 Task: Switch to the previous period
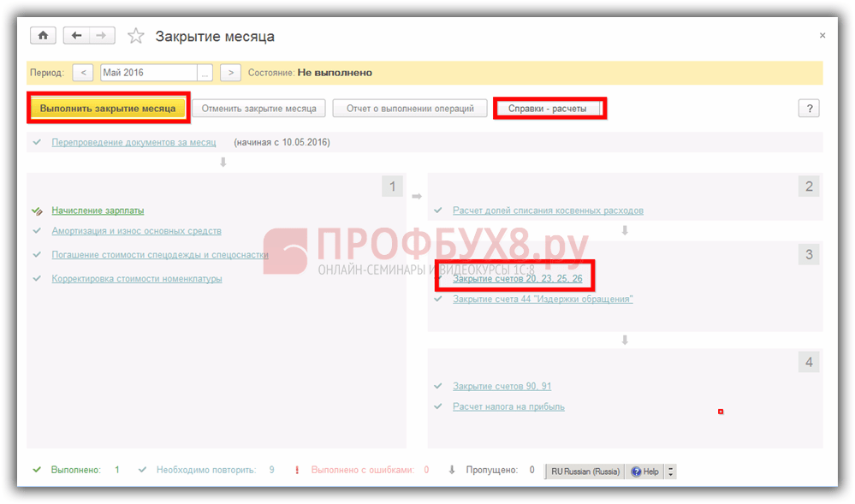[x=83, y=73]
